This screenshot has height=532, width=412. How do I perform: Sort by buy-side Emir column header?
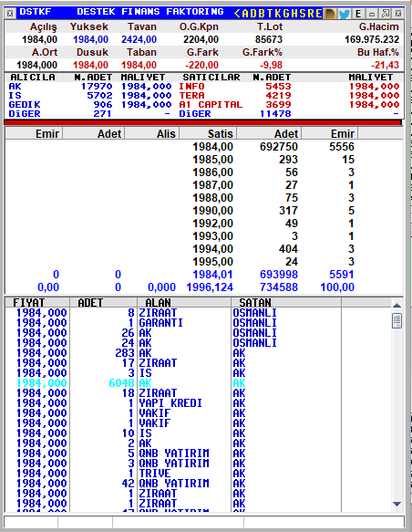[34, 133]
